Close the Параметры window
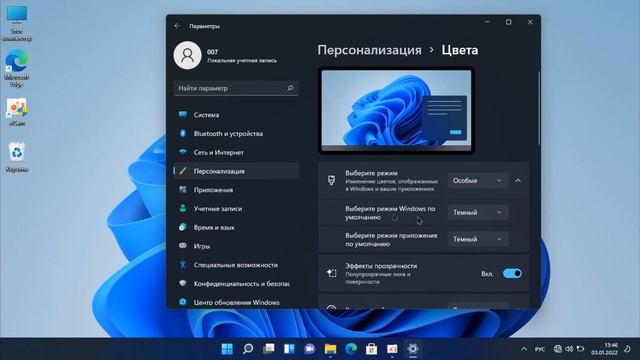Screen dimensions: 640x360 tap(530, 22)
